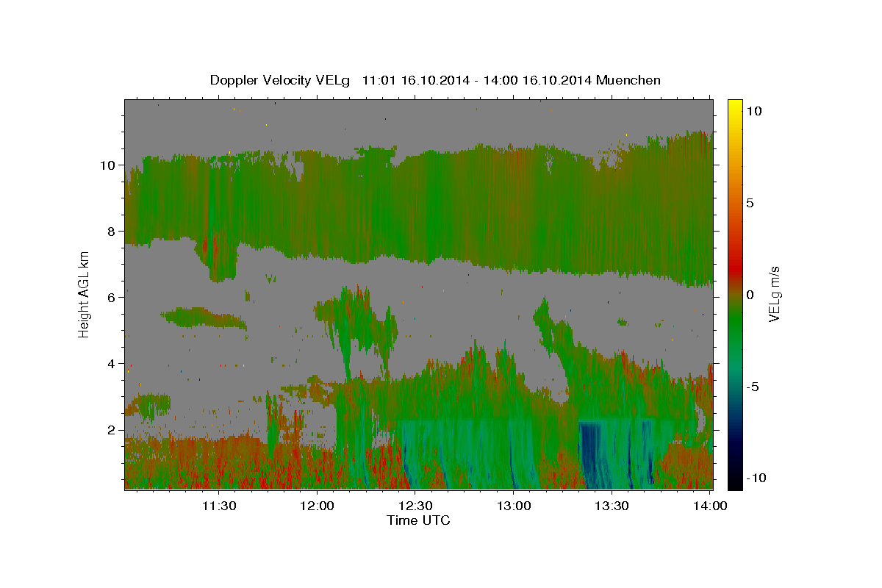Image resolution: width=882 pixels, height=588 pixels.
Task: Click the 13:30 time tick label
Action: (612, 506)
